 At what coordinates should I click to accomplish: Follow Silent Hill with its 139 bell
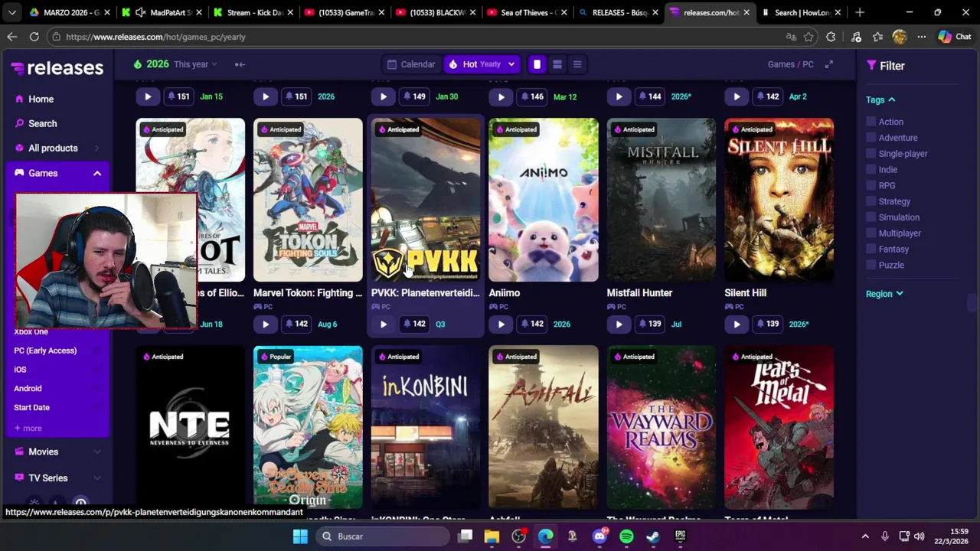point(766,324)
